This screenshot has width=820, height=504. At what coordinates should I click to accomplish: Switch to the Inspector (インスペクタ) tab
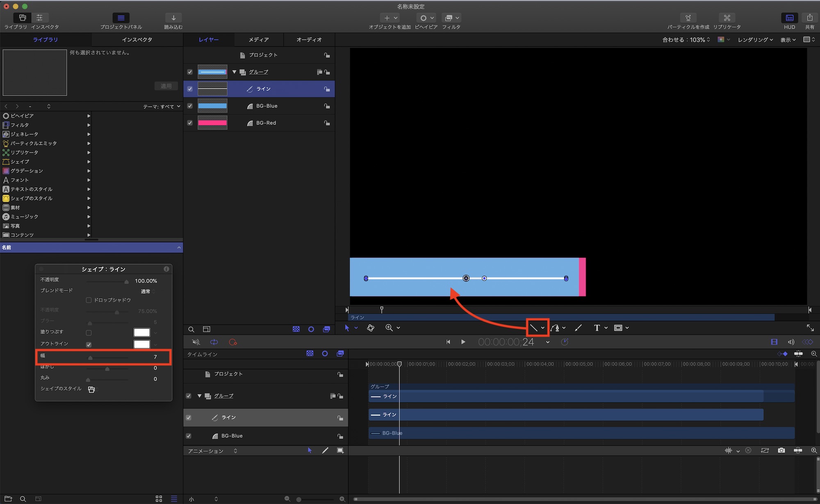pyautogui.click(x=137, y=40)
